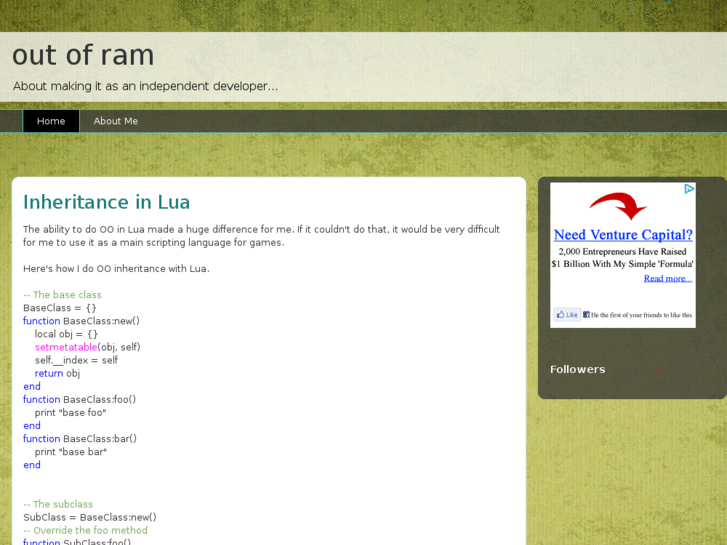Click the 'return obj' code line

pyautogui.click(x=57, y=373)
